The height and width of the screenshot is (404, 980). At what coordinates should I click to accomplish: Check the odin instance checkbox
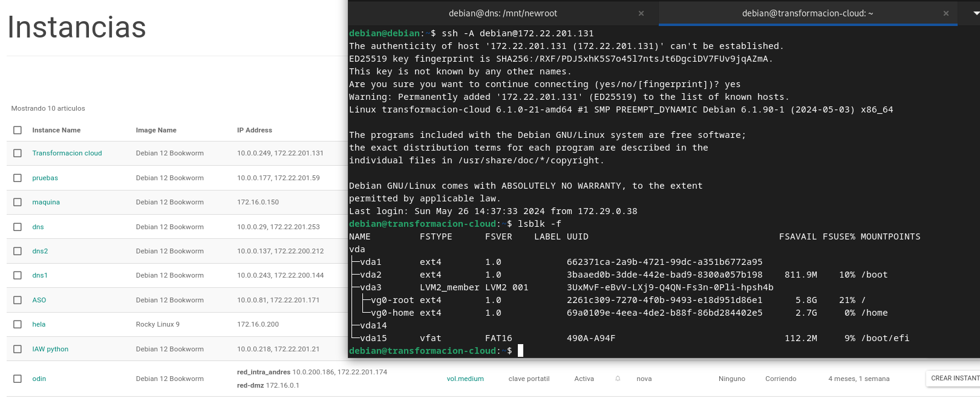click(x=18, y=379)
